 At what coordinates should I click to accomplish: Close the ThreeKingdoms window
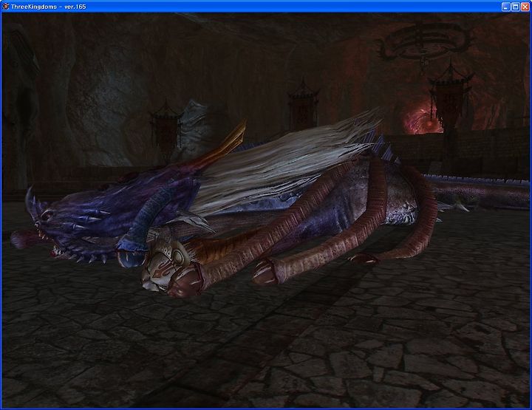[x=525, y=7]
